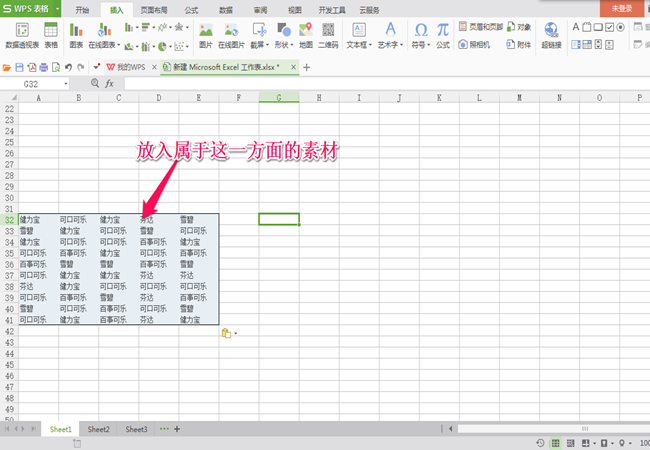
Task: Open the WPS 表格 application menu arrow
Action: pos(57,8)
